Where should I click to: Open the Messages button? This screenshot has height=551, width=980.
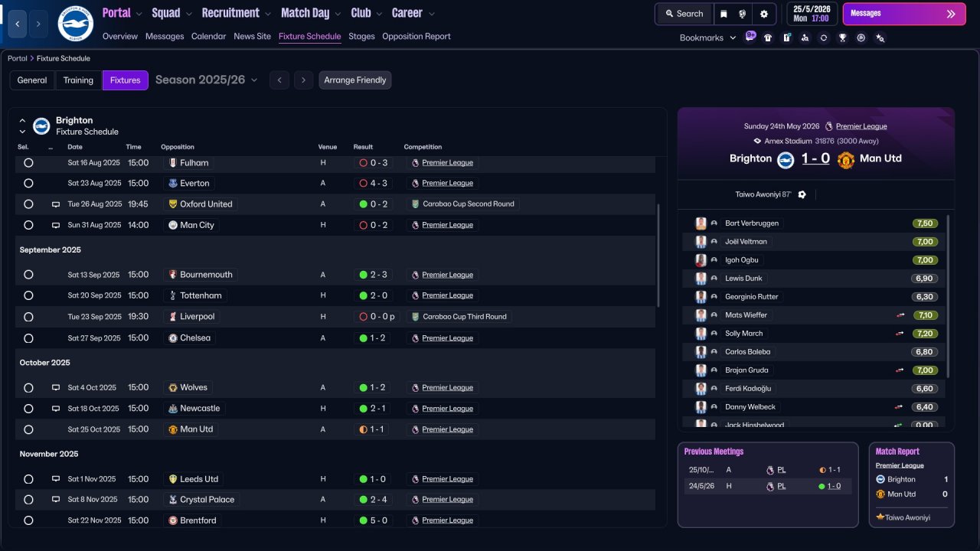tap(904, 14)
